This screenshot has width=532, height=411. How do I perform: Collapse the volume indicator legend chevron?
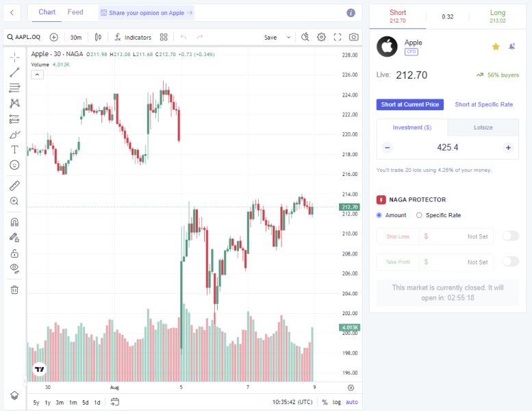point(37,75)
